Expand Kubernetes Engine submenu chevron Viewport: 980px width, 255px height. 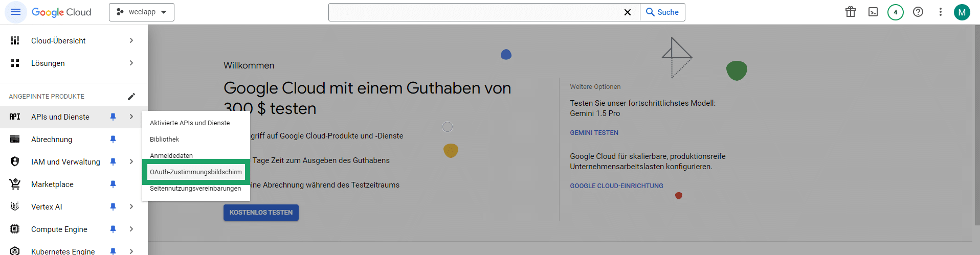tap(131, 251)
